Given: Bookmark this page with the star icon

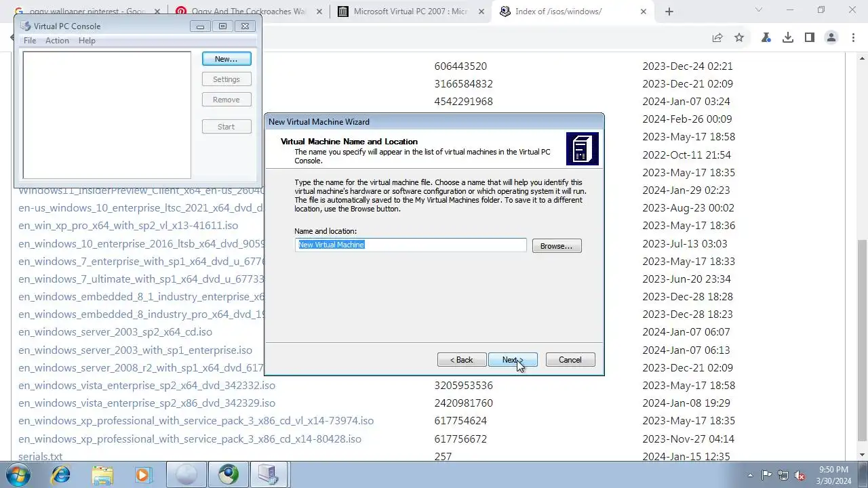Looking at the screenshot, I should [739, 38].
